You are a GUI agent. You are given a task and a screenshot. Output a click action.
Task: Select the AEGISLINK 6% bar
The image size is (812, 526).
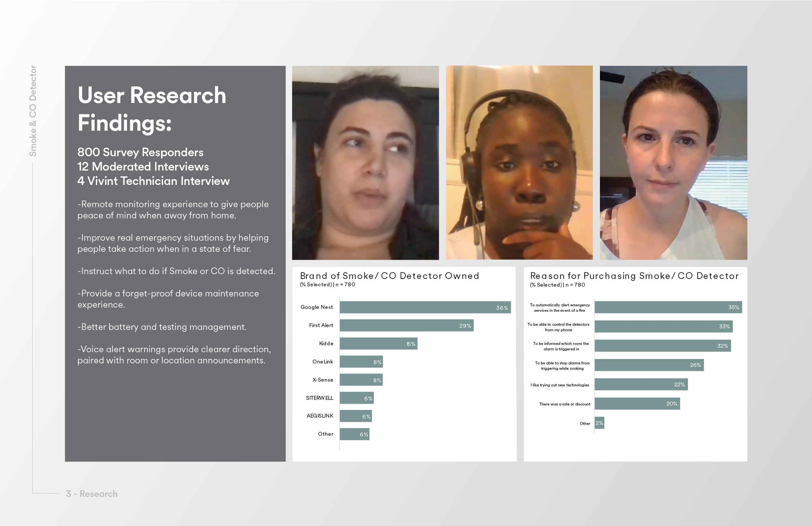(356, 416)
